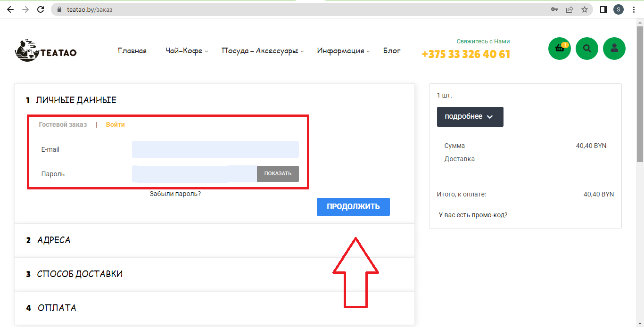This screenshot has height=327, width=644.
Task: Select the Войти login tab
Action: [x=116, y=124]
